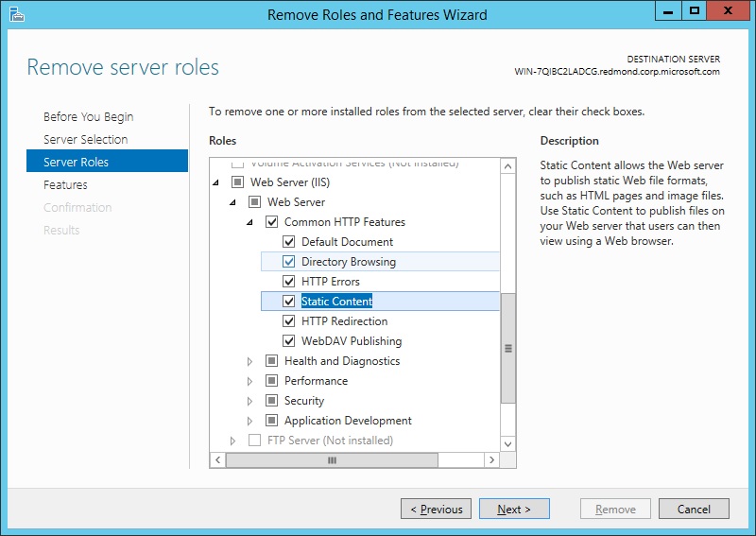Select the HTTP Errors row label
The image size is (756, 536).
click(x=330, y=282)
